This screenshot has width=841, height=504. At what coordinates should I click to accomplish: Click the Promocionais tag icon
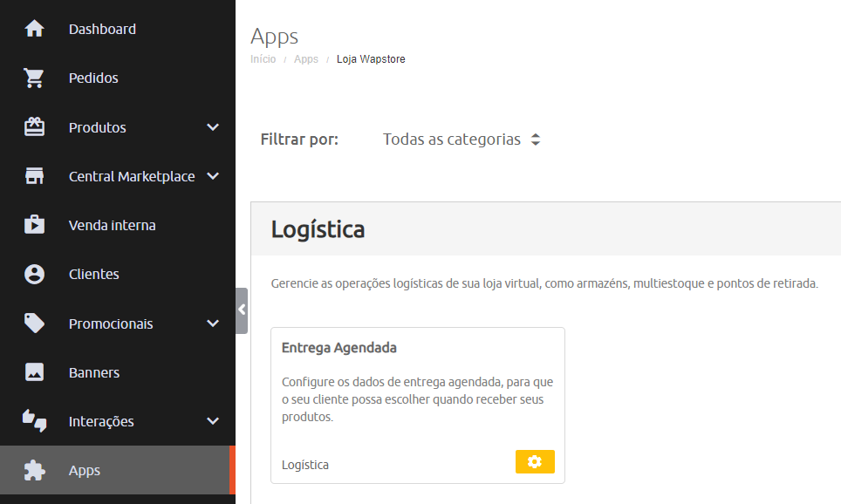click(x=34, y=324)
